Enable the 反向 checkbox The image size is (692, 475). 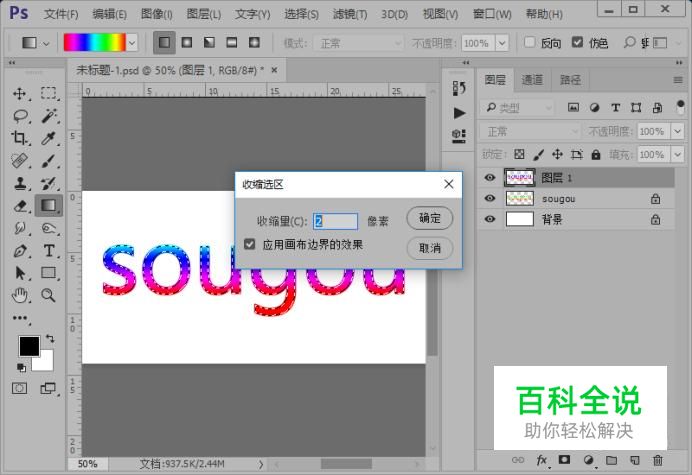tap(529, 44)
